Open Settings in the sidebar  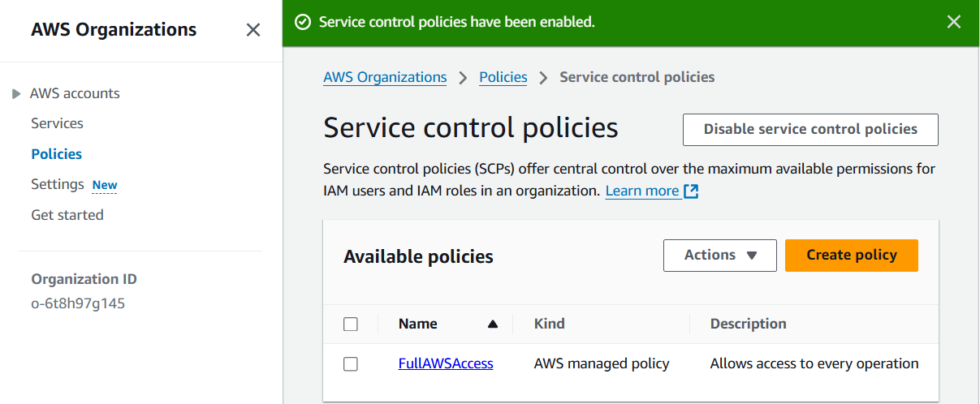(58, 184)
